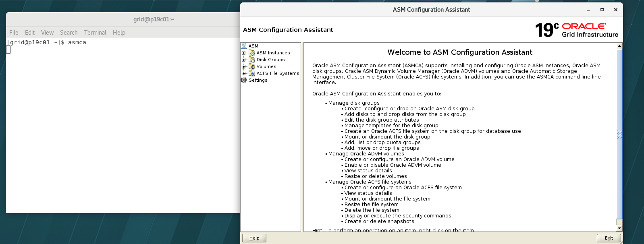Open the Terminal menu in terminal window
Screen dimensions: 644x244
click(x=95, y=33)
